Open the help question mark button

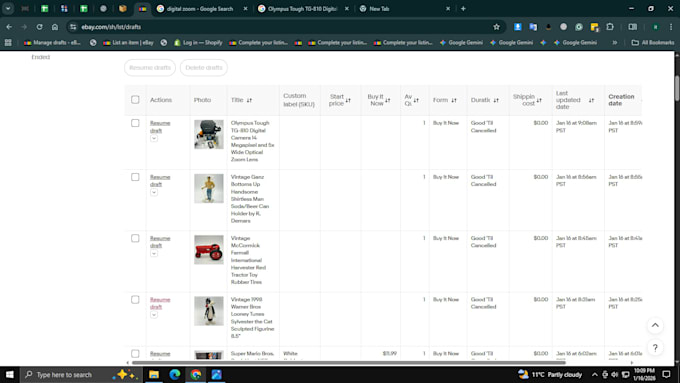pyautogui.click(x=655, y=348)
